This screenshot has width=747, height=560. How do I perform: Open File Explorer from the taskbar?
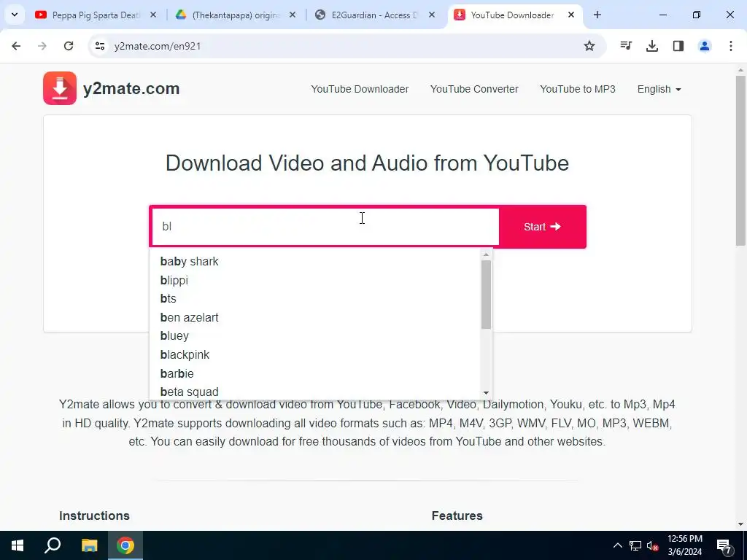point(89,545)
